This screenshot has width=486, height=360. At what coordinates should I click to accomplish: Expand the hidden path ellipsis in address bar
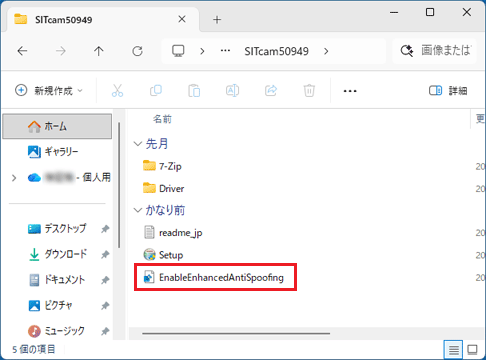225,51
